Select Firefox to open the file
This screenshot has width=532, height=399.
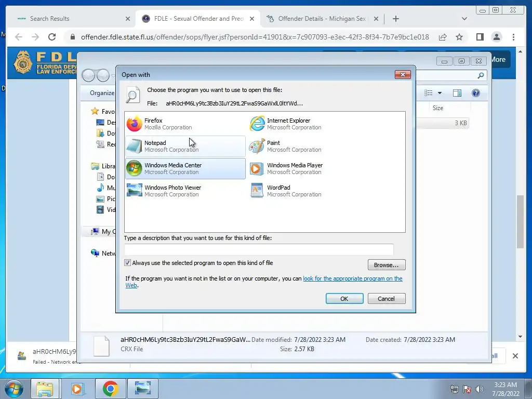185,124
